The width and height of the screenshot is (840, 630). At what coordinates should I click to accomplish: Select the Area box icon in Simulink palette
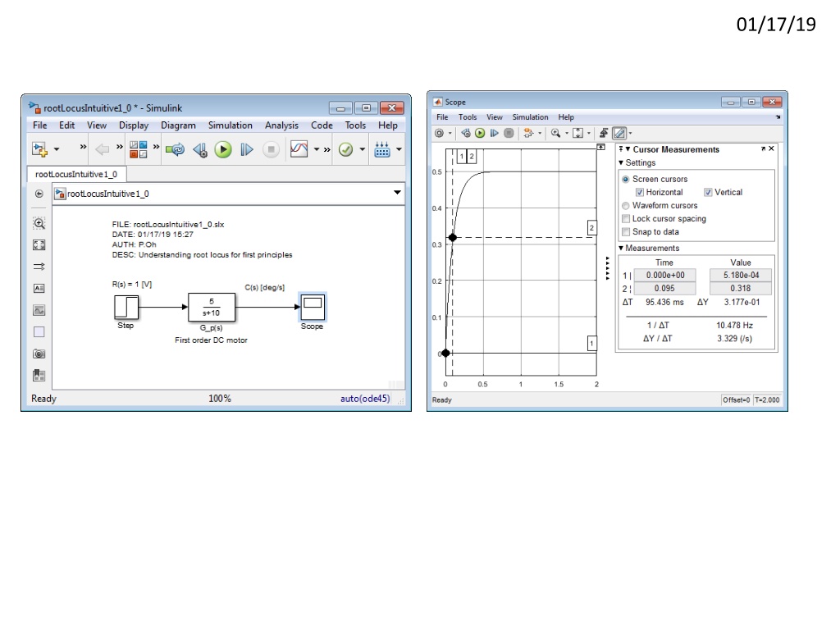click(x=39, y=331)
